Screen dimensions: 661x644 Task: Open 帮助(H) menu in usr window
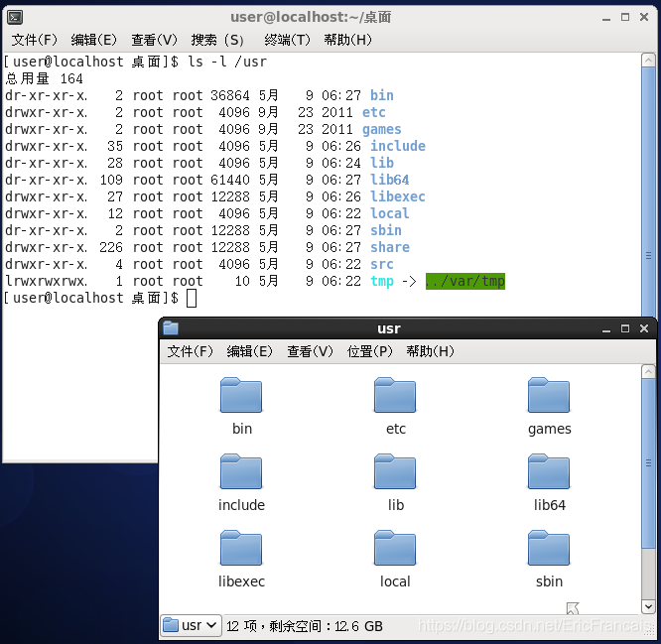430,351
